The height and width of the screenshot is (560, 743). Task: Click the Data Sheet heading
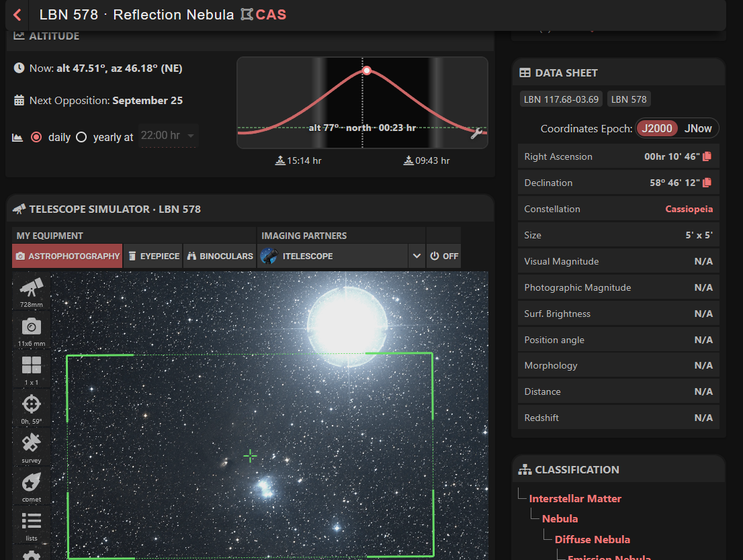pos(566,73)
